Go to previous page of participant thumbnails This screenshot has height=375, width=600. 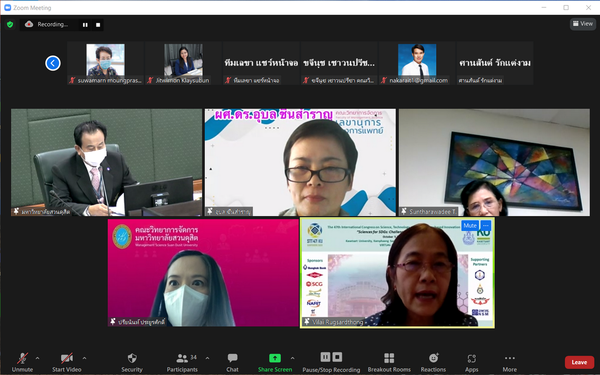pos(53,63)
